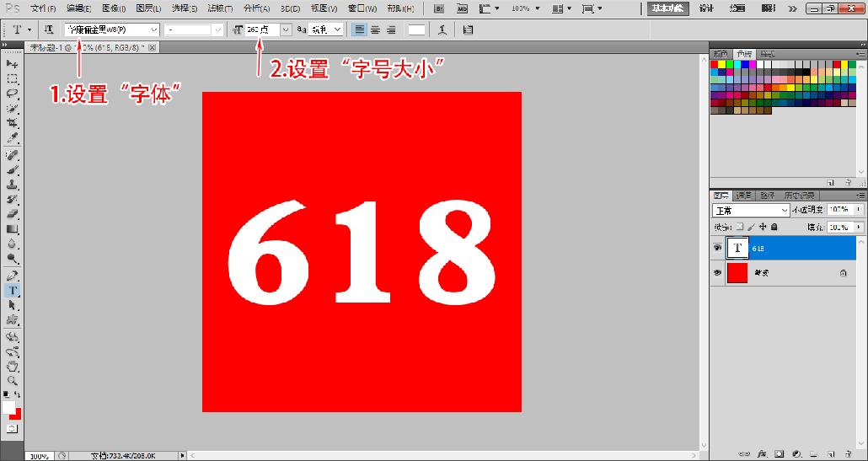868x461 pixels.
Task: Select the Clone Stamp tool
Action: point(12,185)
